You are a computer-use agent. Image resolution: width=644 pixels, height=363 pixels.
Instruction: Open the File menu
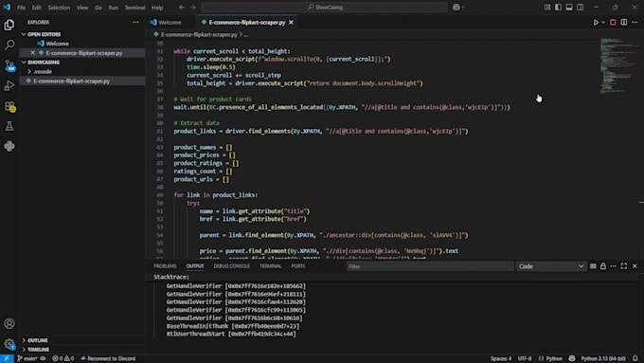[22, 8]
